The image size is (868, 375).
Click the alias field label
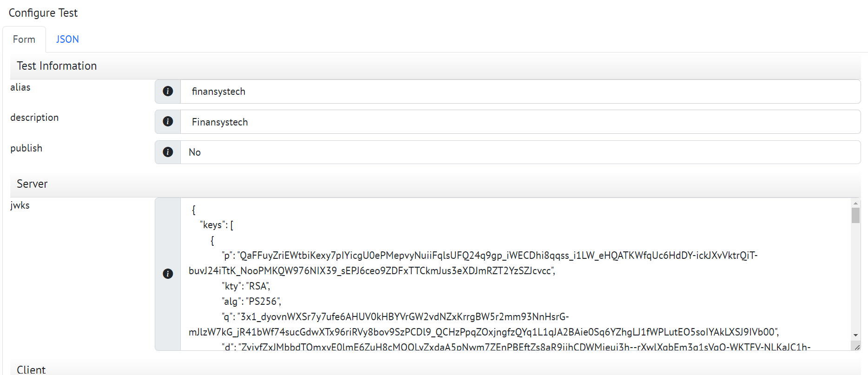pyautogui.click(x=20, y=87)
